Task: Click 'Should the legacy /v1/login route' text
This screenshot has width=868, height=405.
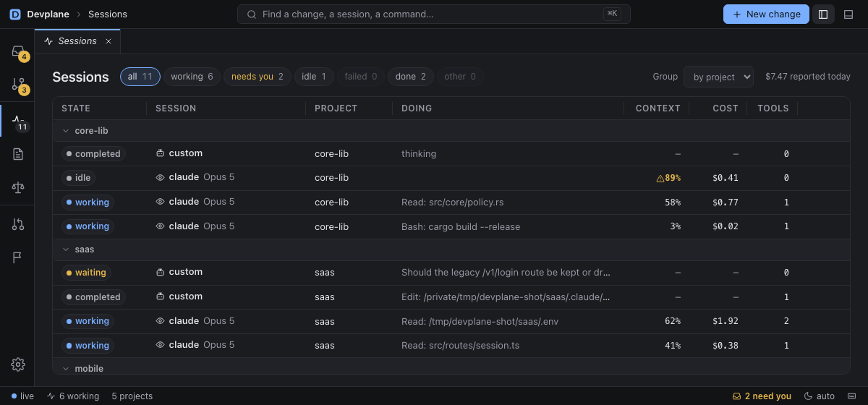Action: pos(506,273)
